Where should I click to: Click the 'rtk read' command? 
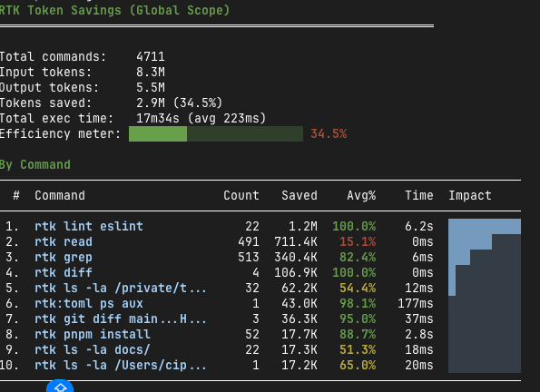coord(64,241)
